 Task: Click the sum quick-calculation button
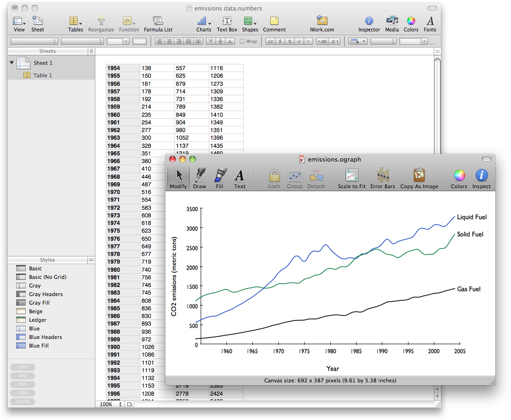point(22,367)
